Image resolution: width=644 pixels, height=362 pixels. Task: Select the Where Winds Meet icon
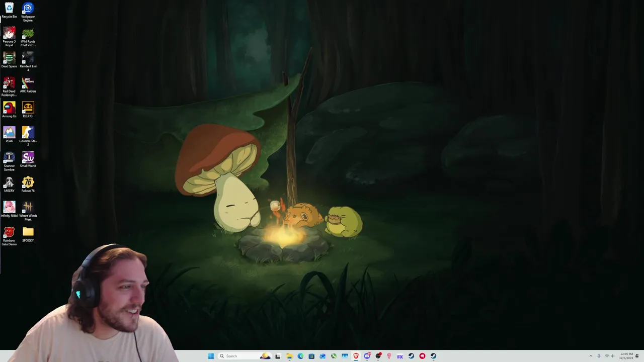coord(28,211)
